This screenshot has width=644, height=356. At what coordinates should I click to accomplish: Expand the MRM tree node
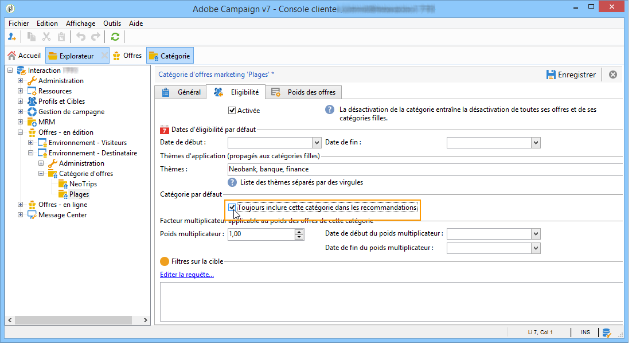pyautogui.click(x=20, y=122)
